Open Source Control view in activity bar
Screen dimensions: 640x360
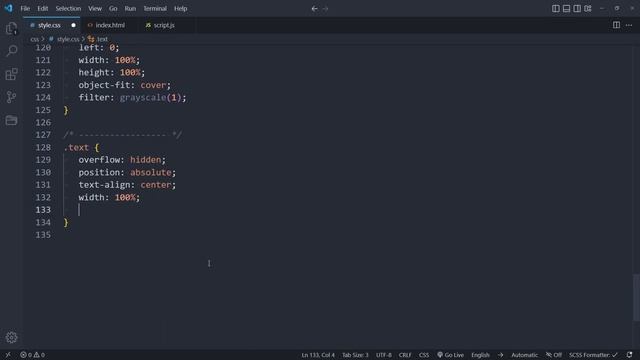(x=11, y=97)
